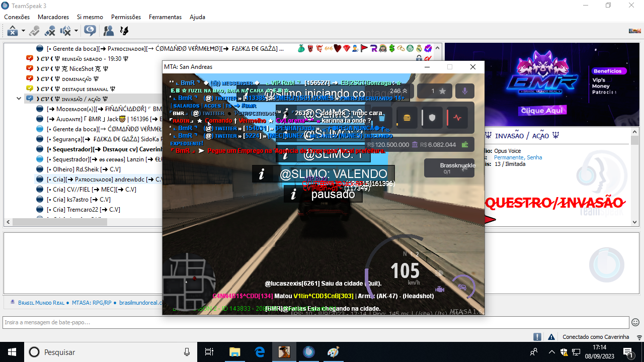Toggle the mute microphone toolbar icon
The image size is (644, 362).
coord(50,31)
